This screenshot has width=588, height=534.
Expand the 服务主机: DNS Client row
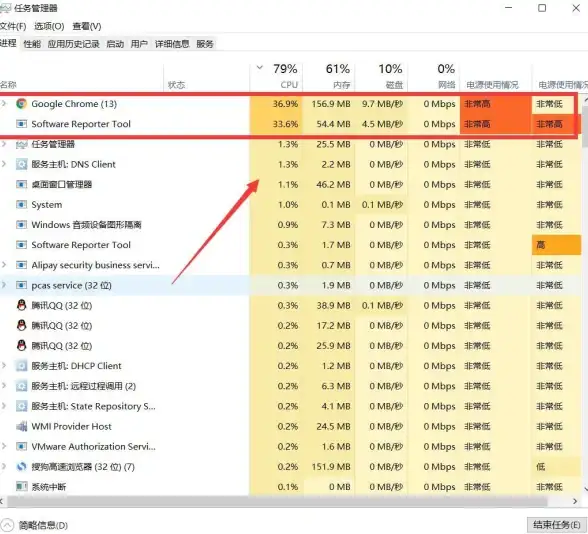4,164
